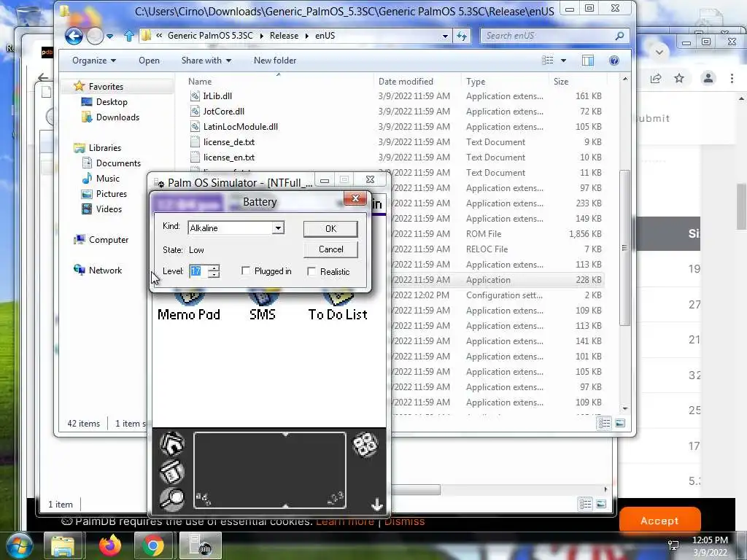The width and height of the screenshot is (747, 560).
Task: Click the Explorer vertical scrollbar thumb
Action: point(624,248)
